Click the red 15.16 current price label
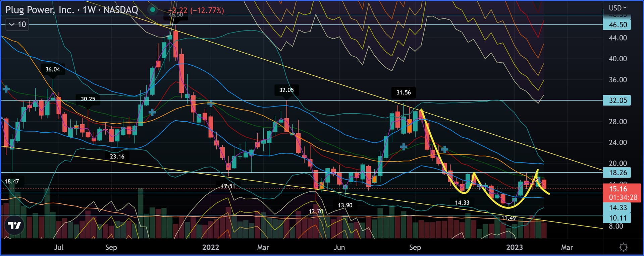Viewport: 644px width, 256px height. click(618, 189)
